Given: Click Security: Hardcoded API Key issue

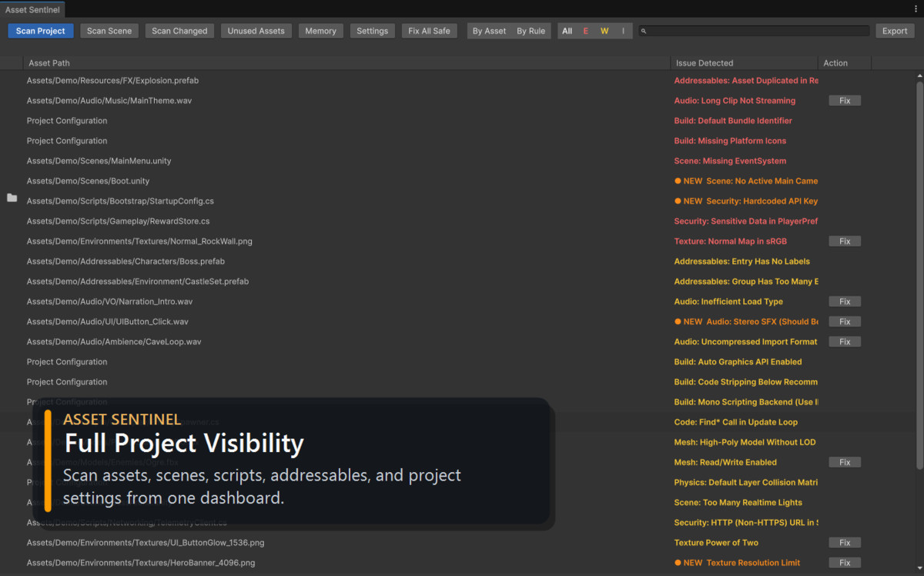Looking at the screenshot, I should (746, 201).
